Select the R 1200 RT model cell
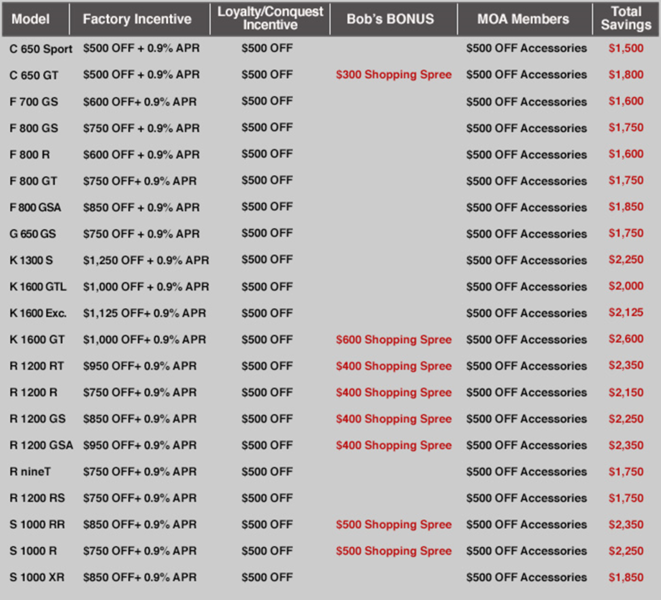 (37, 366)
